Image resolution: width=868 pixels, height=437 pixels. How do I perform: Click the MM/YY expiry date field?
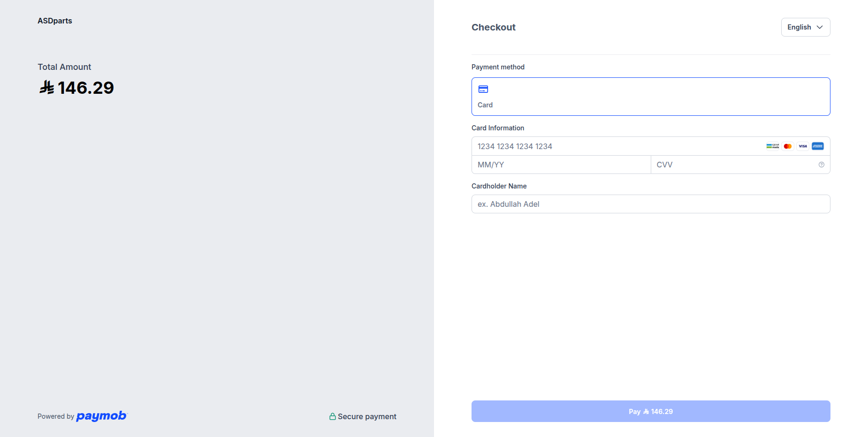561,165
